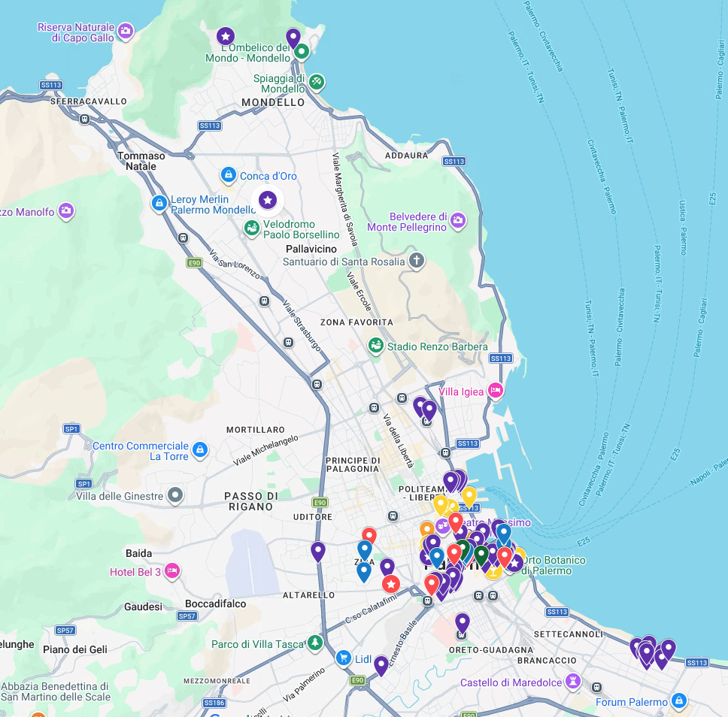Click the Abbazia Benedettina di San Martino label
Viewport: 728px width, 717px height.
click(55, 691)
